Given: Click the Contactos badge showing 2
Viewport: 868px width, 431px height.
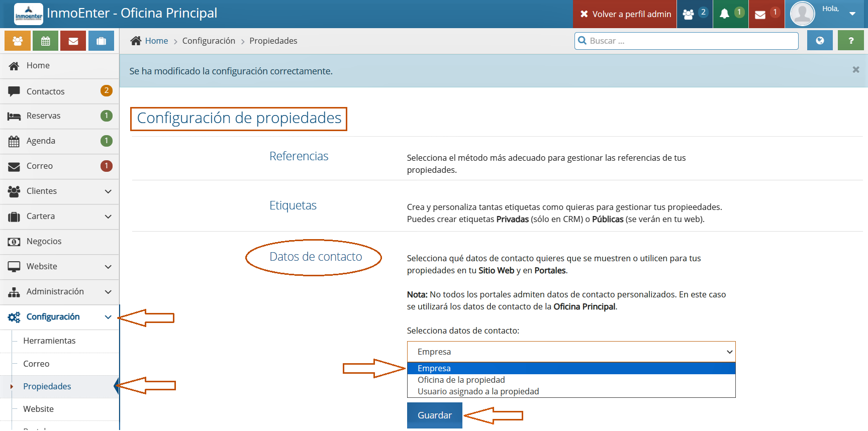Looking at the screenshot, I should click(107, 90).
